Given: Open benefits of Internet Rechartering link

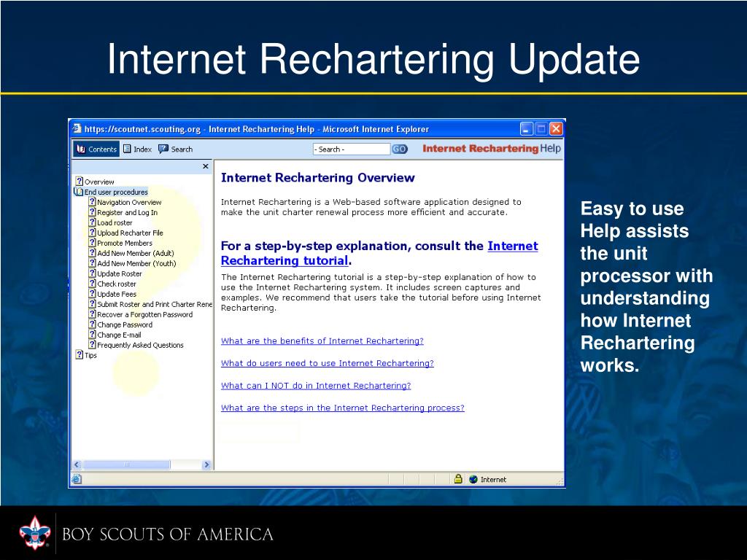Looking at the screenshot, I should 322,341.
